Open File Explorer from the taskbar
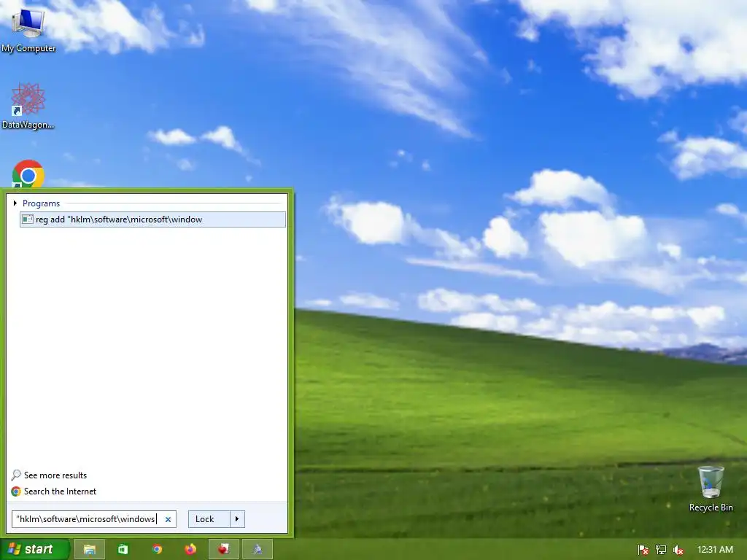The image size is (747, 560). [x=90, y=550]
